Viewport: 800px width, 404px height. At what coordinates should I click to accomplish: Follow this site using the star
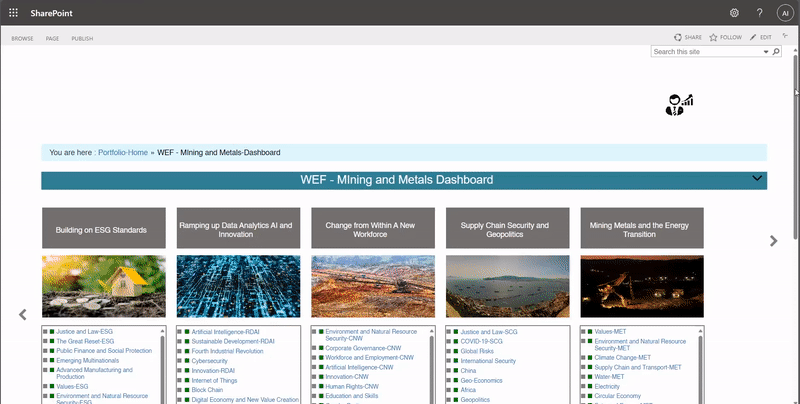pos(713,37)
